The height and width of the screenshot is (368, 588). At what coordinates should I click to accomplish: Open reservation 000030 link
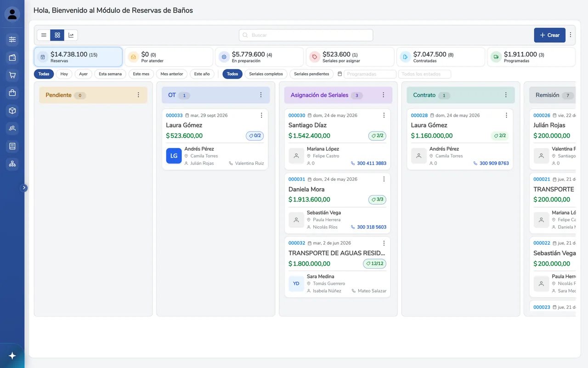pyautogui.click(x=297, y=115)
